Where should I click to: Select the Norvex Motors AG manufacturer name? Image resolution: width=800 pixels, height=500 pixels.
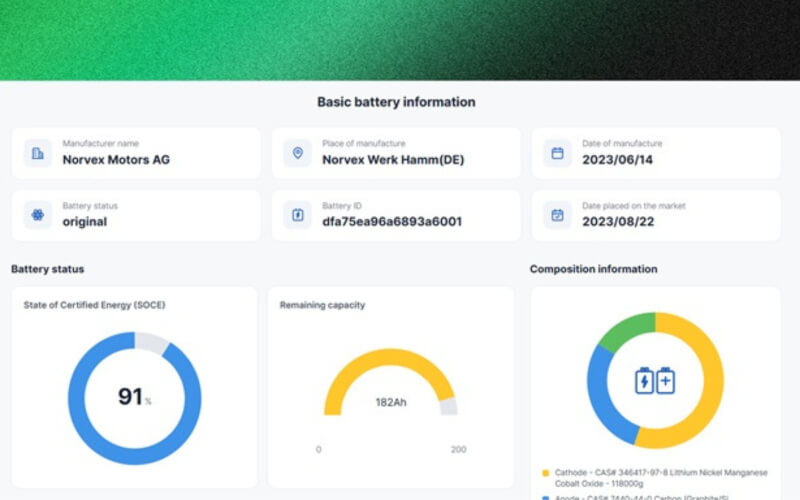click(x=116, y=160)
